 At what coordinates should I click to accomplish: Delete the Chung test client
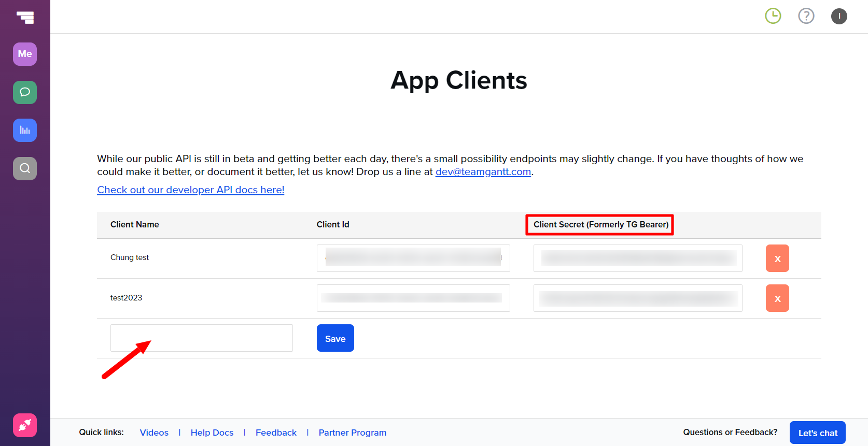tap(777, 258)
